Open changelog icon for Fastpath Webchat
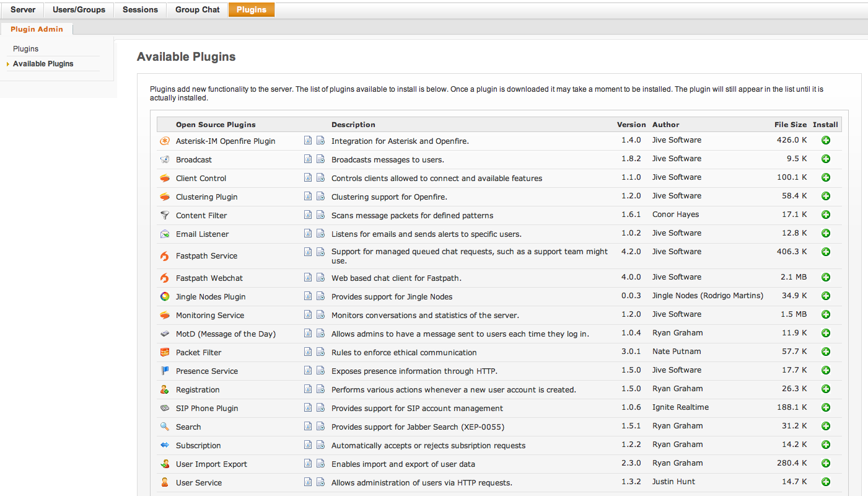This screenshot has height=496, width=868. (x=320, y=278)
